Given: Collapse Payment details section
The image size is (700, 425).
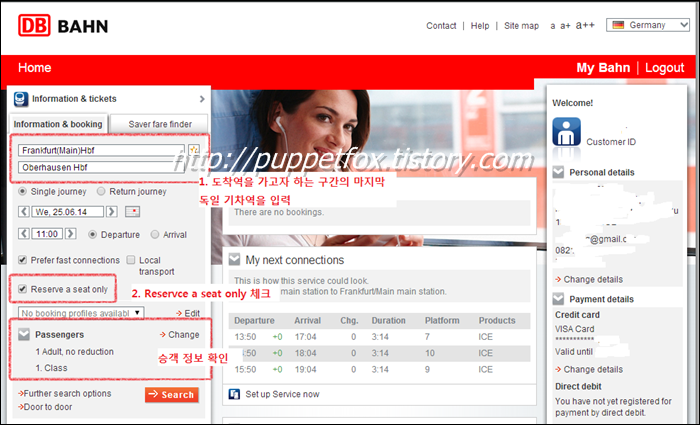Looking at the screenshot, I should click(x=558, y=299).
